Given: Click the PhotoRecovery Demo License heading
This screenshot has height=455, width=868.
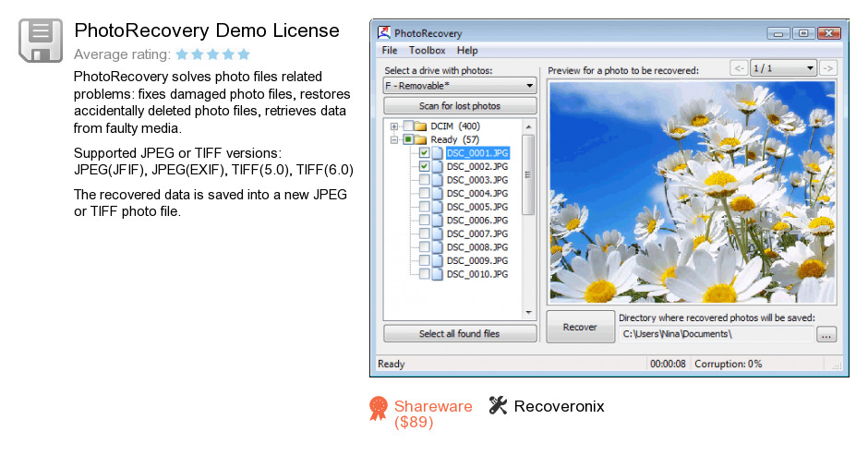Looking at the screenshot, I should point(207,30).
